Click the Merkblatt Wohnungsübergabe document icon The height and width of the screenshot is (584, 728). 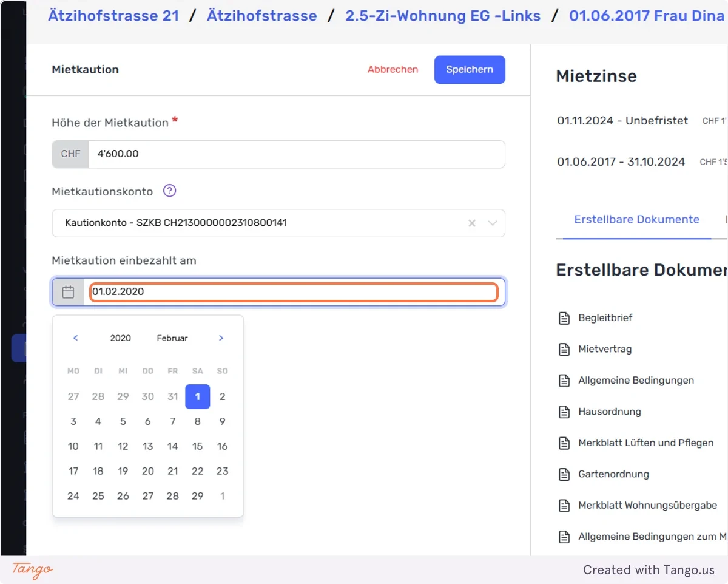(x=564, y=506)
